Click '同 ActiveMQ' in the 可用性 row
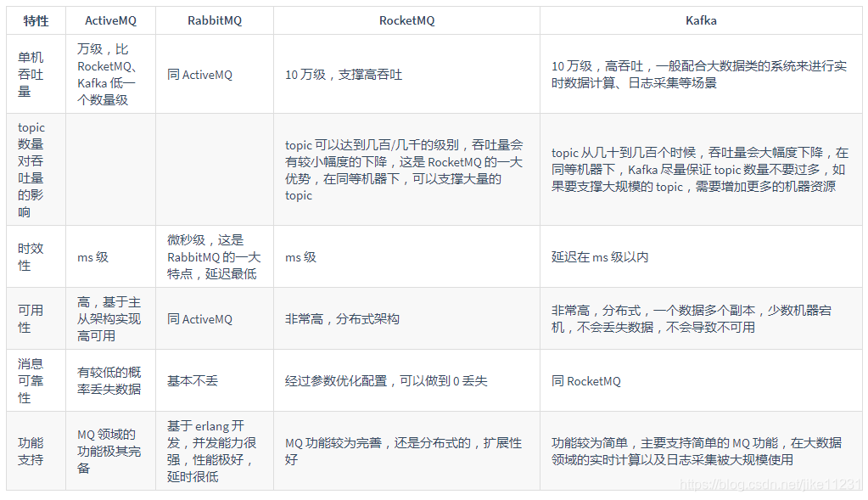868x500 pixels. [x=215, y=318]
